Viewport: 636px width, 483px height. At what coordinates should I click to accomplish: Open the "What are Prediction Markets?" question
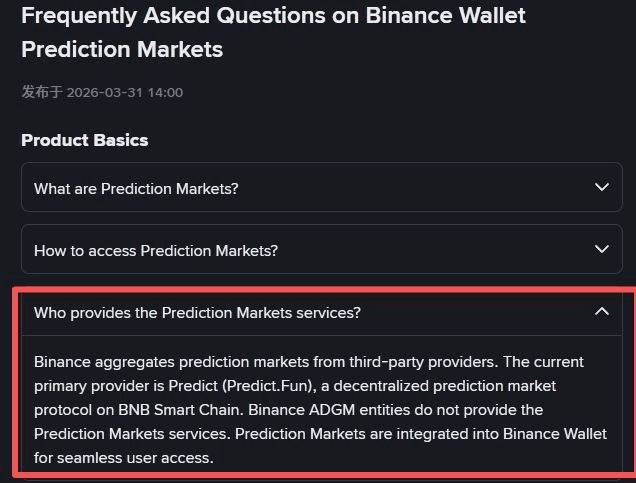click(x=136, y=188)
